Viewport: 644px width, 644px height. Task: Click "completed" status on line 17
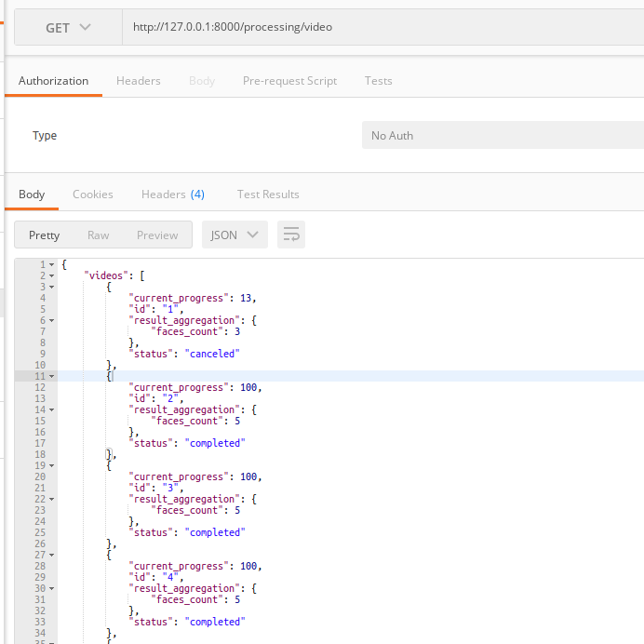pos(215,443)
